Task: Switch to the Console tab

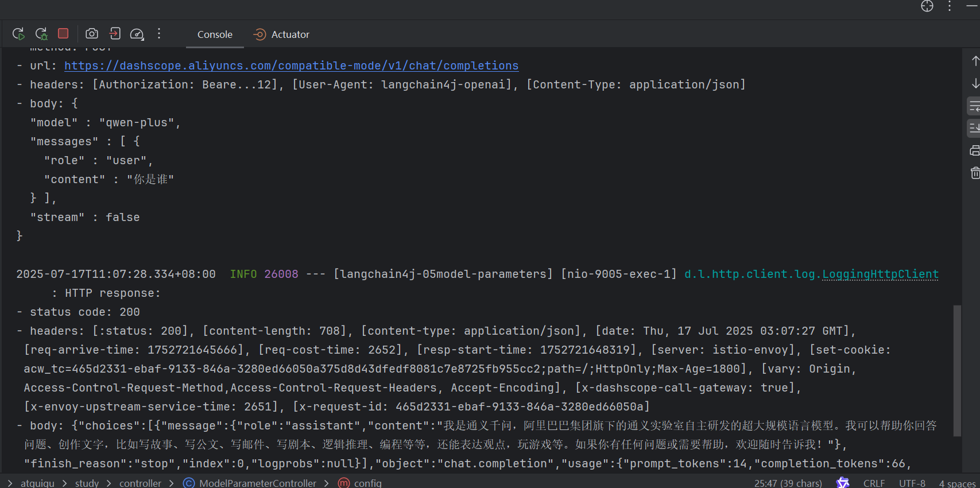Action: tap(215, 34)
